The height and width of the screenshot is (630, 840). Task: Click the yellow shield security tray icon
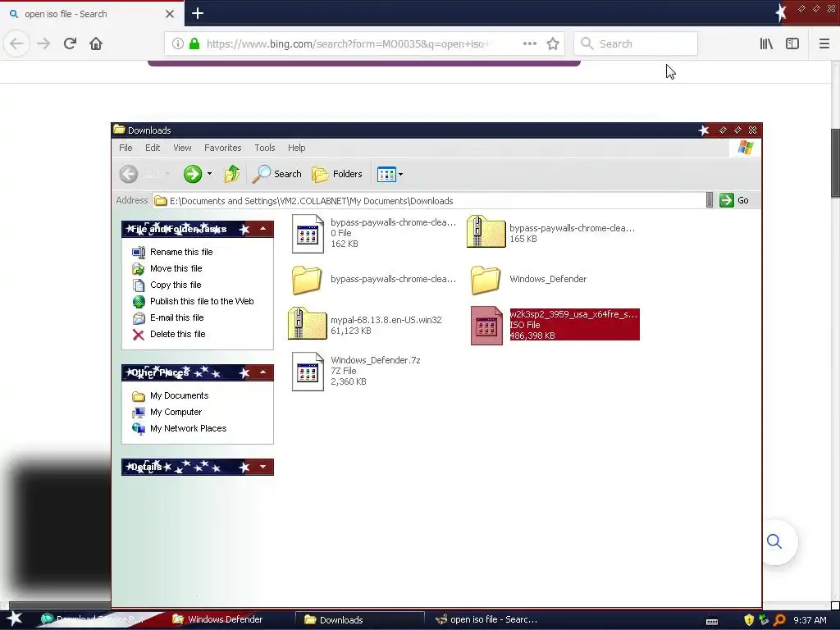point(749,620)
